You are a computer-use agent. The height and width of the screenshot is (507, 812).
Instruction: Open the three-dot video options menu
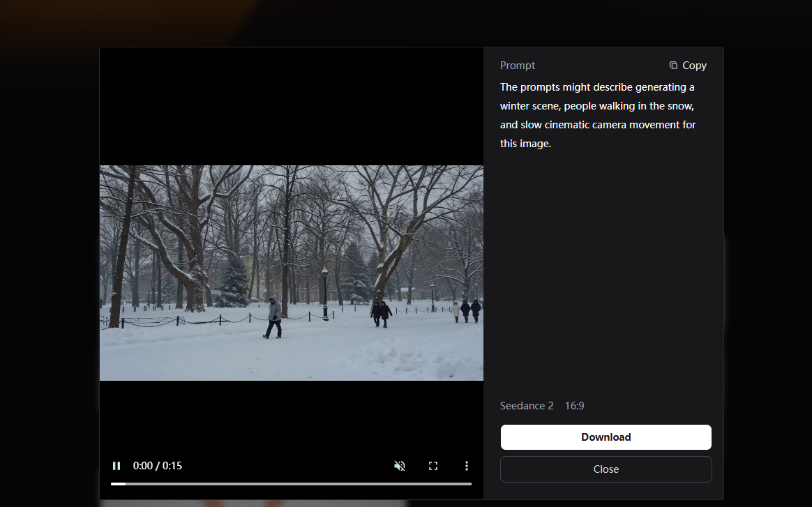pos(467,466)
